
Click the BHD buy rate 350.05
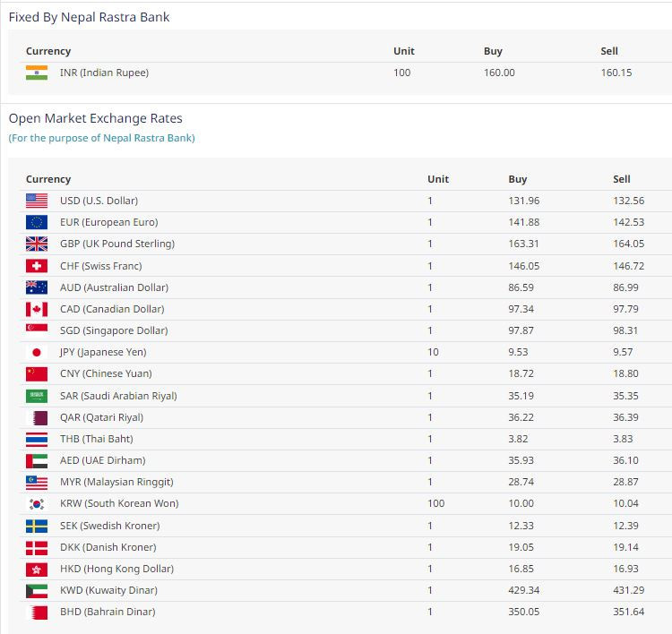pos(524,612)
